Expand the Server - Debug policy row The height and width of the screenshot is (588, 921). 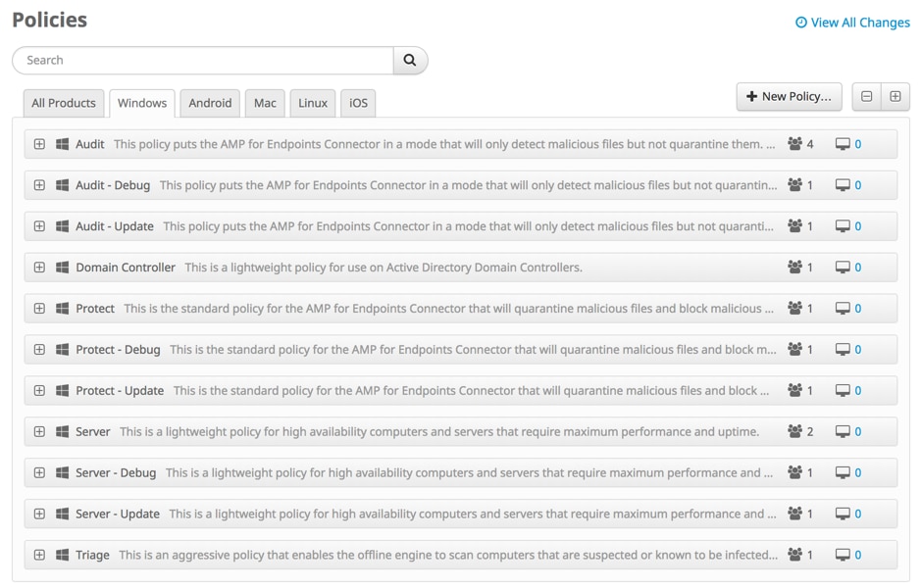pos(39,472)
